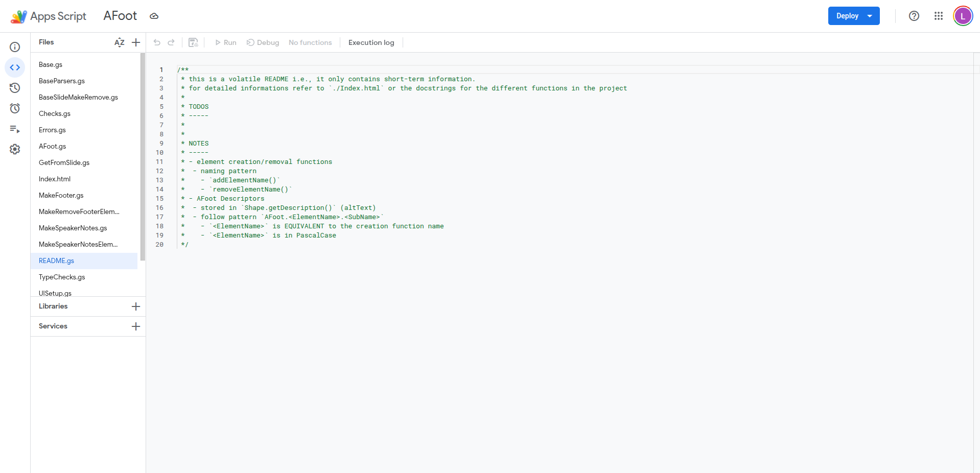Click the Undo arrow in editor toolbar
980x473 pixels.
157,42
